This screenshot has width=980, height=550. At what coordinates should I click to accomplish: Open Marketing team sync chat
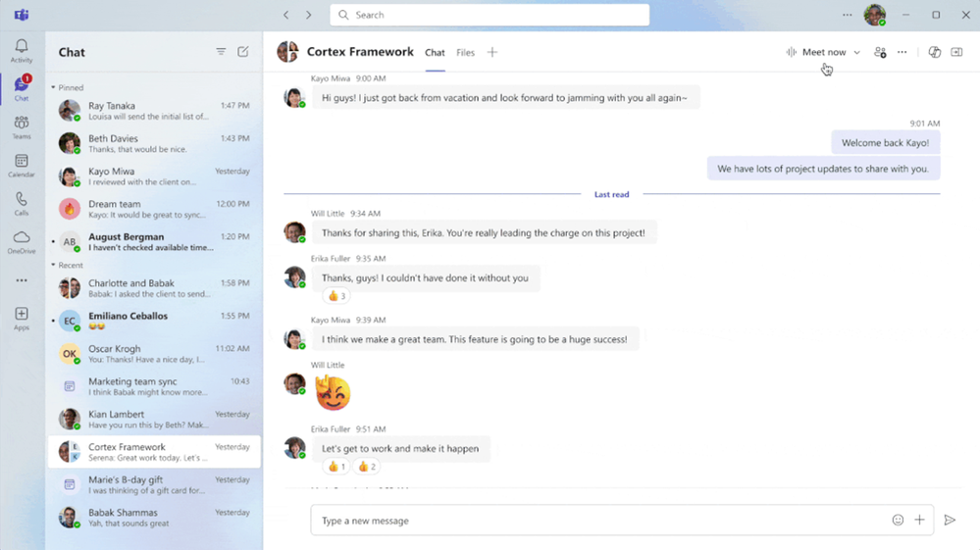[x=154, y=386]
